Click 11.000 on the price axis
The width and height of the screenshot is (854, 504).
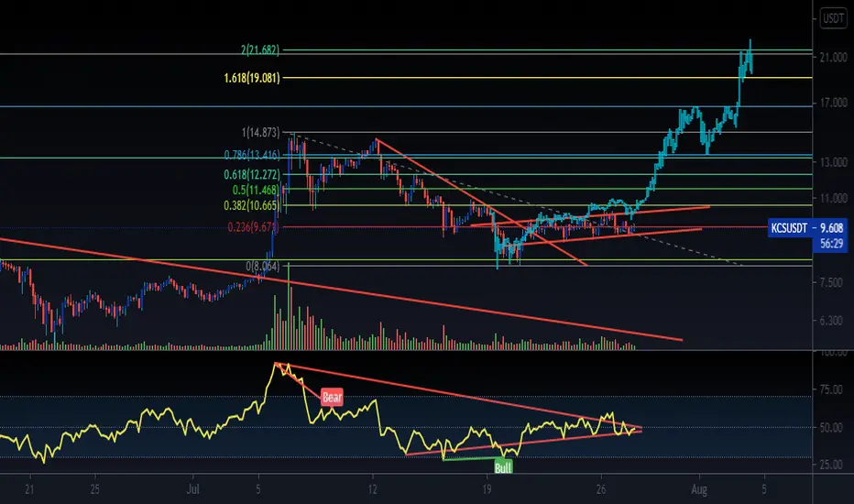(x=833, y=198)
